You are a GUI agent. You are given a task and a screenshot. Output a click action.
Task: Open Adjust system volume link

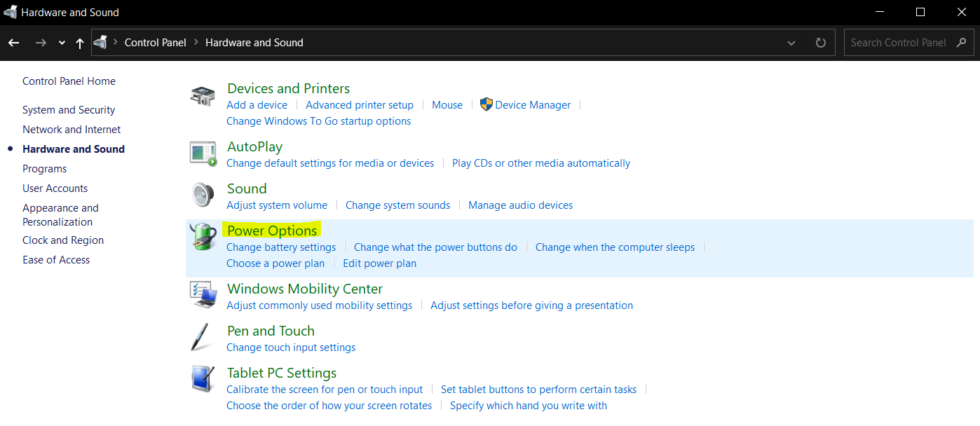pos(277,205)
